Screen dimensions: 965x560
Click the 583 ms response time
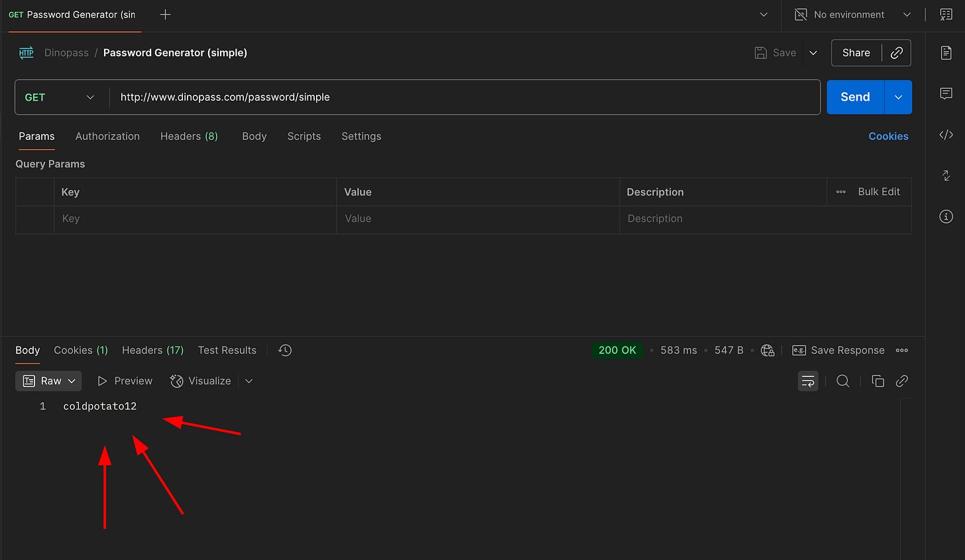point(679,351)
